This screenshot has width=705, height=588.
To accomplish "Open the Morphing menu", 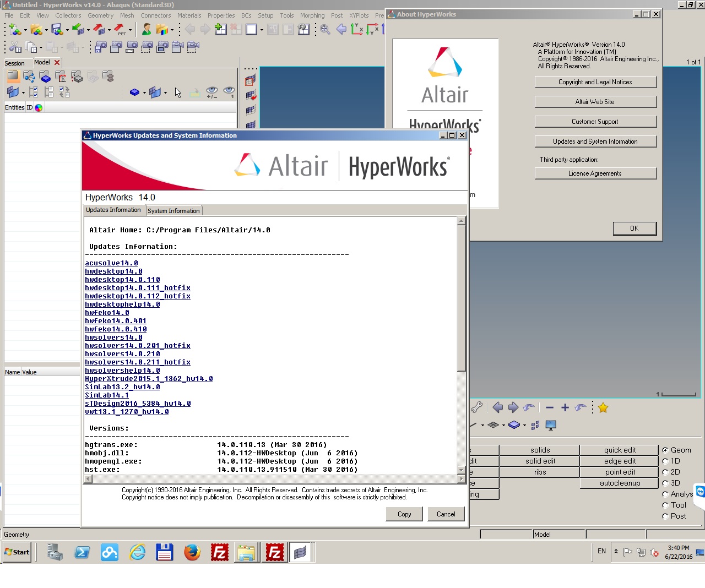I will click(312, 15).
